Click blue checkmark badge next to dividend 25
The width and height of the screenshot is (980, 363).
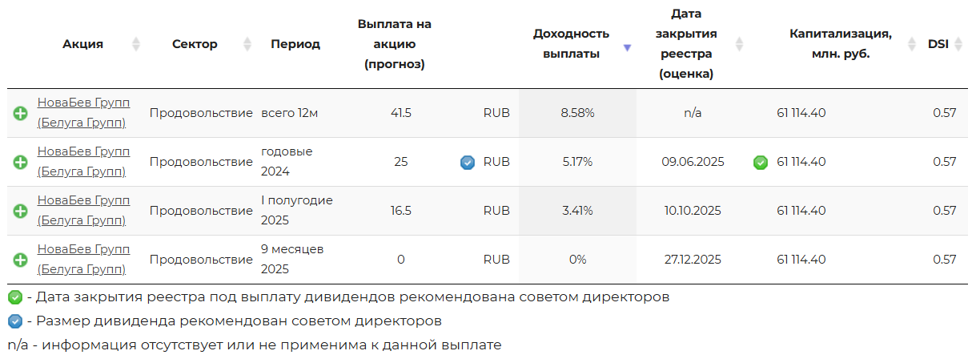tap(468, 163)
